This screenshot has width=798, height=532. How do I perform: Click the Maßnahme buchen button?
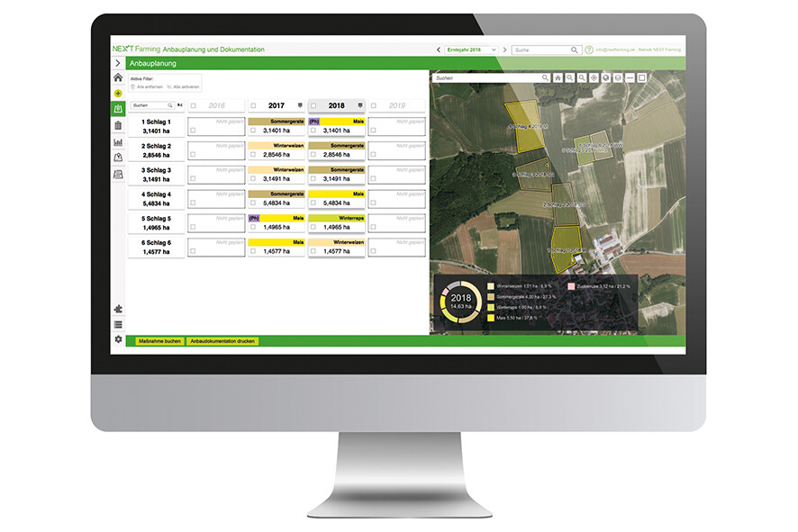(159, 341)
